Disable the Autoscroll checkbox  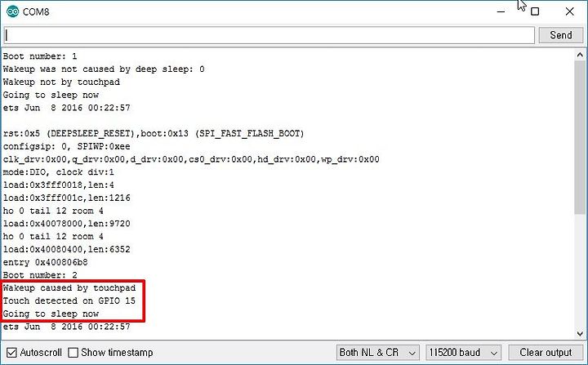tap(11, 353)
